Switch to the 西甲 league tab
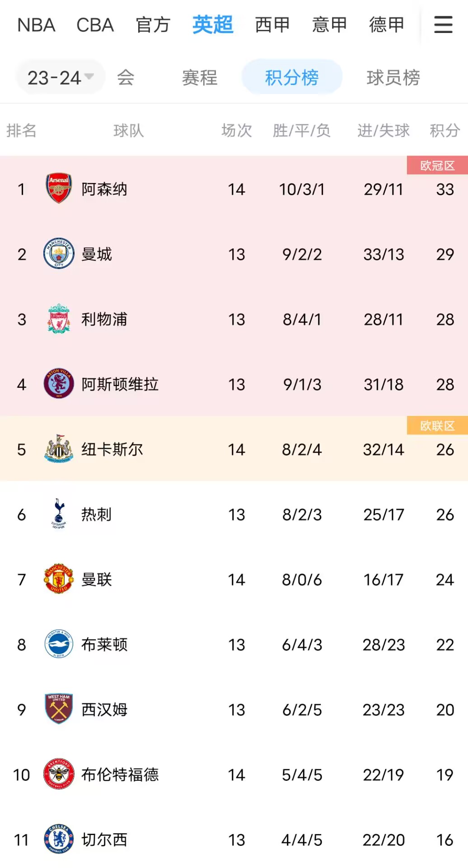This screenshot has width=468, height=868. pos(272,25)
